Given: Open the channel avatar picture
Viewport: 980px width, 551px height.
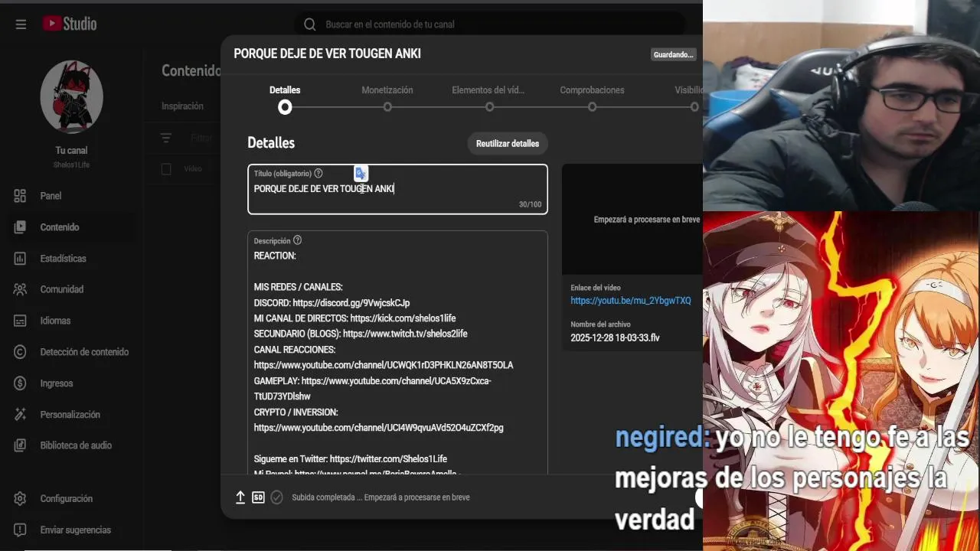Looking at the screenshot, I should coord(71,97).
